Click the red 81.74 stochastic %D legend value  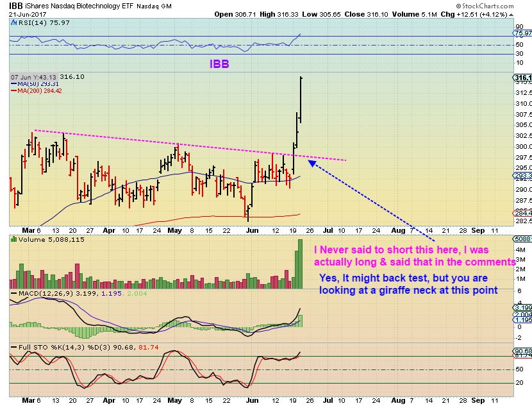click(149, 347)
